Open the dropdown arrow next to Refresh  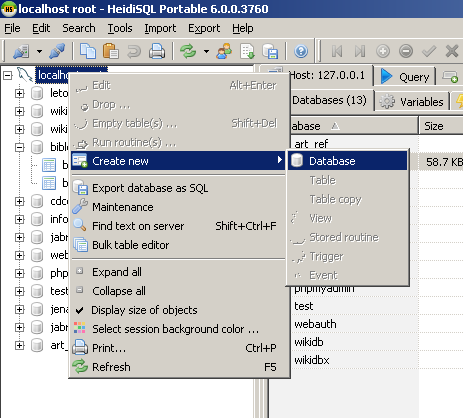206,51
